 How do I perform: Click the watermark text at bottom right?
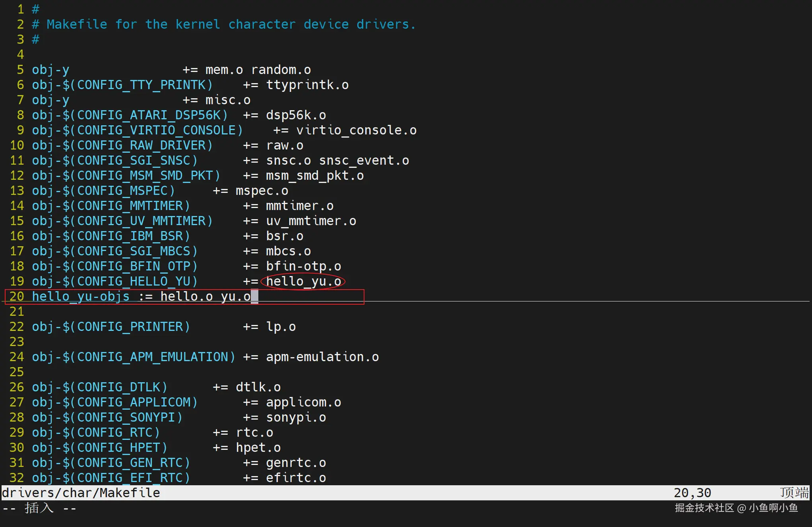[x=736, y=508]
